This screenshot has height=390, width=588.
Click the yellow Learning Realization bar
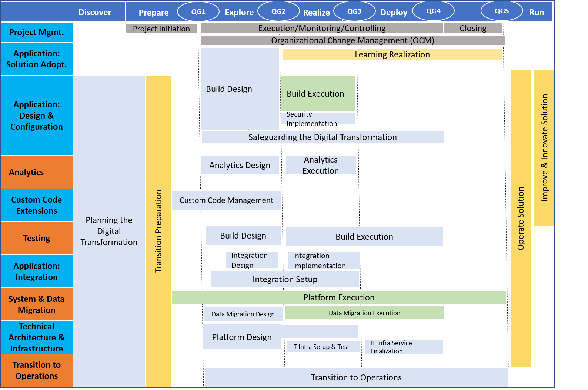[x=392, y=54]
